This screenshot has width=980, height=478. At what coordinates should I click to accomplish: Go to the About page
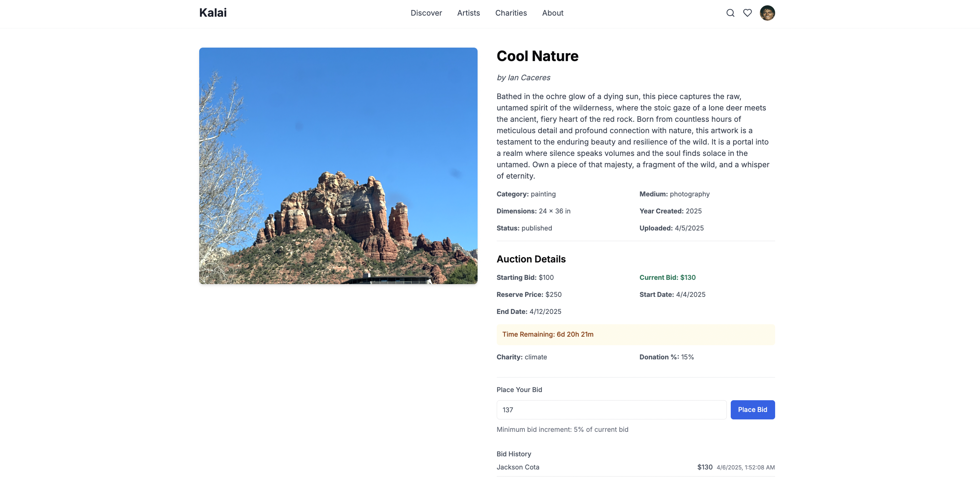pos(552,13)
